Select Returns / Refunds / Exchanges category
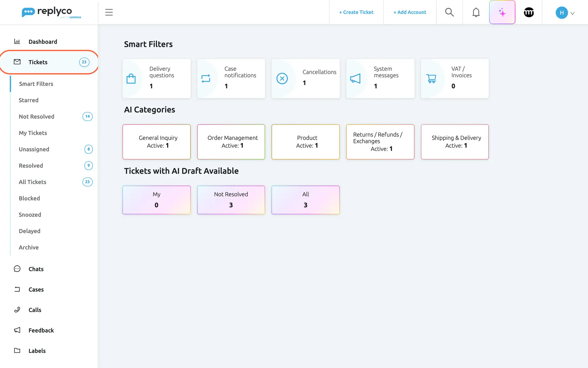Viewport: 588px width, 368px height. coord(380,142)
